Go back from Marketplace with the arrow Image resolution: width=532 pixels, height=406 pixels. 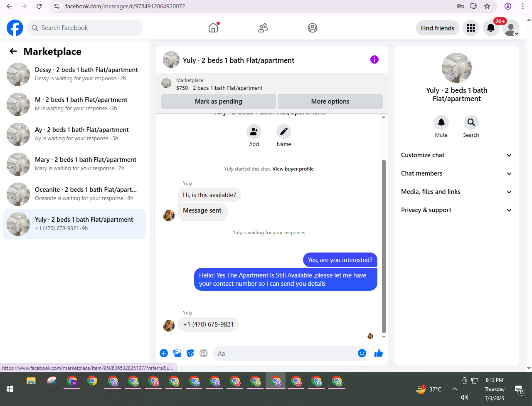[x=13, y=51]
